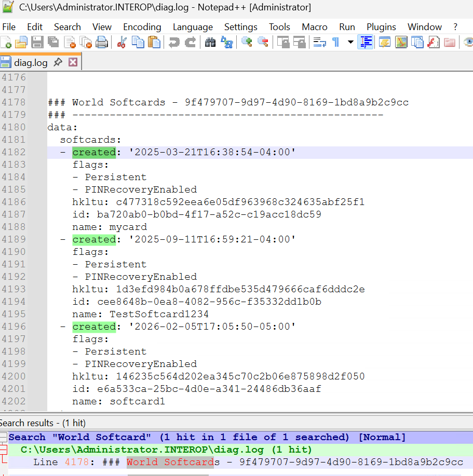
Task: Open the Plugins menu
Action: coord(381,27)
